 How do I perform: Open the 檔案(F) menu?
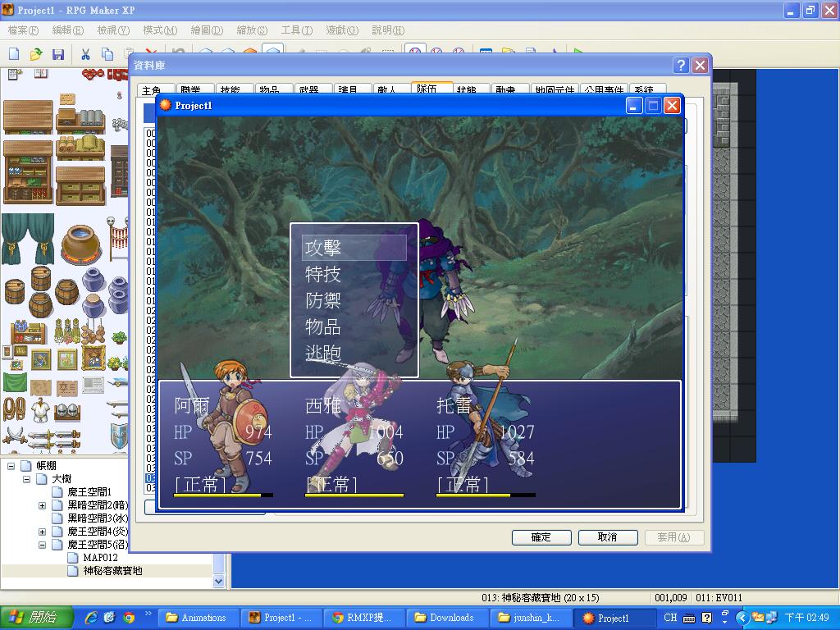click(23, 30)
